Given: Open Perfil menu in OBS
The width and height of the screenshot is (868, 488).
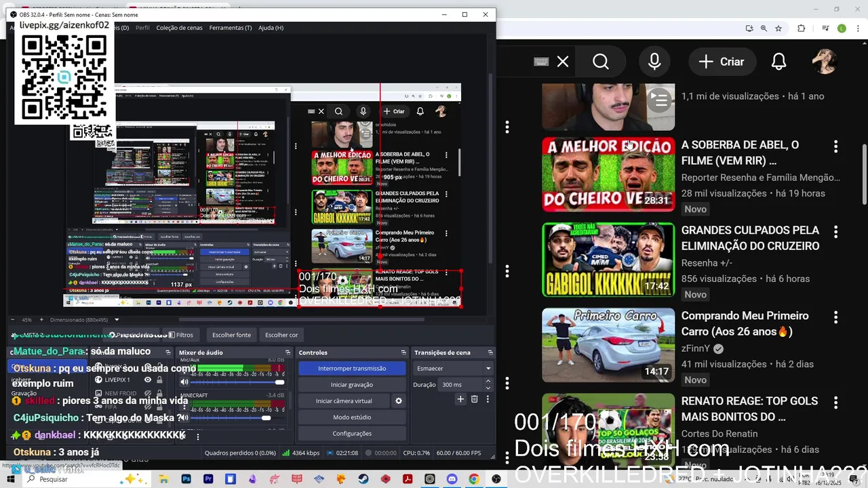Looking at the screenshot, I should [x=142, y=28].
